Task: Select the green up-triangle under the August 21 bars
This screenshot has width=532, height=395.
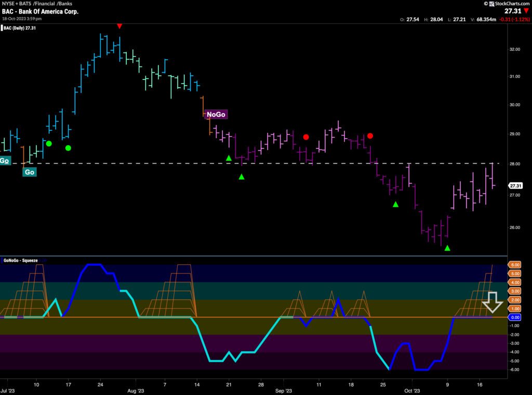Action: 229,157
